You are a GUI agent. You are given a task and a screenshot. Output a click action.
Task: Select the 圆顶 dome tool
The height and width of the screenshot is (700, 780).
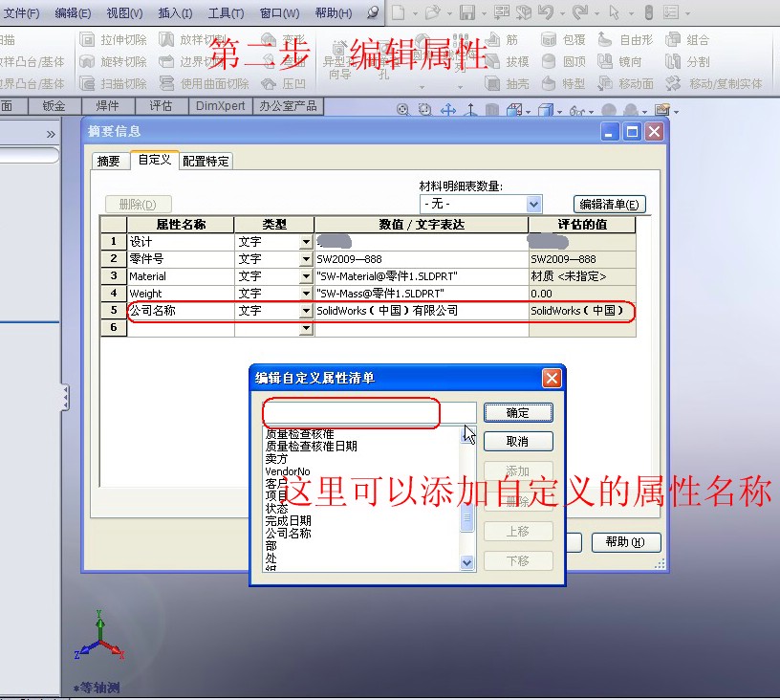563,62
